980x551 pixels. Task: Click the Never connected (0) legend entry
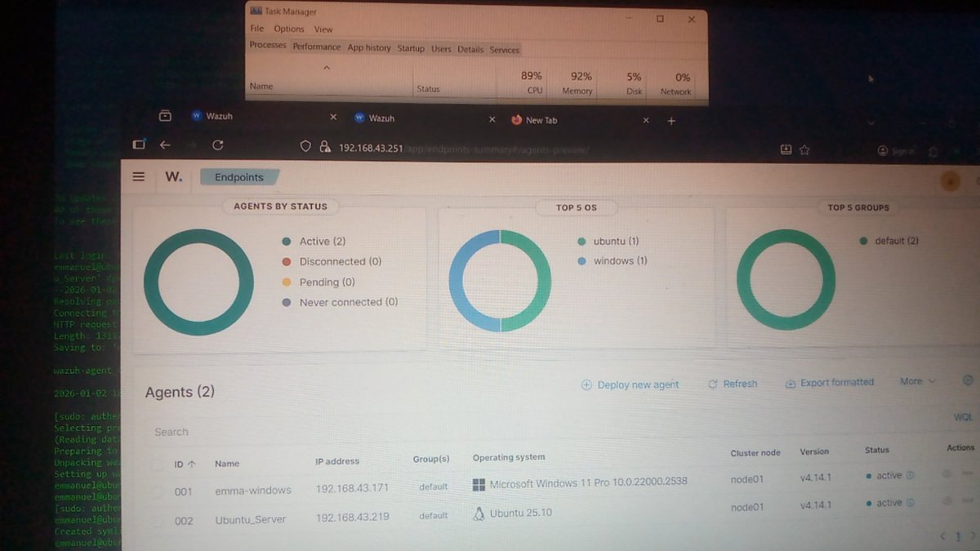click(x=340, y=302)
